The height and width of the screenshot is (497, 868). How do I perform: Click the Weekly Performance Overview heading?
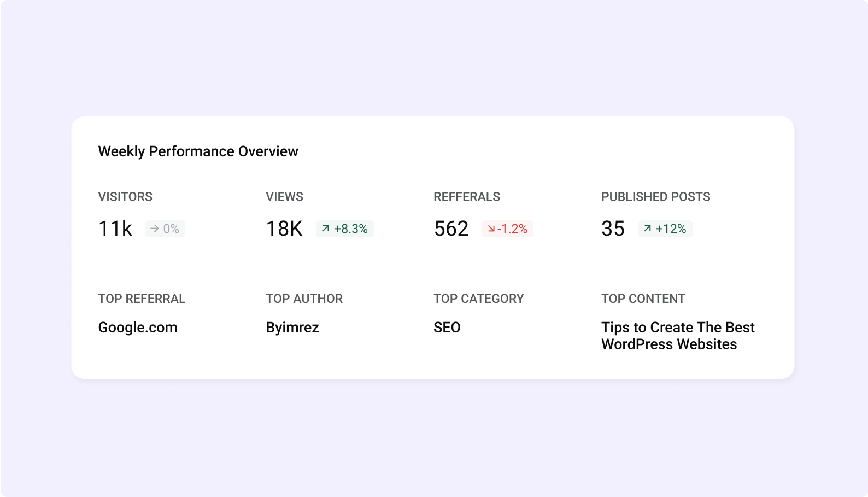198,151
